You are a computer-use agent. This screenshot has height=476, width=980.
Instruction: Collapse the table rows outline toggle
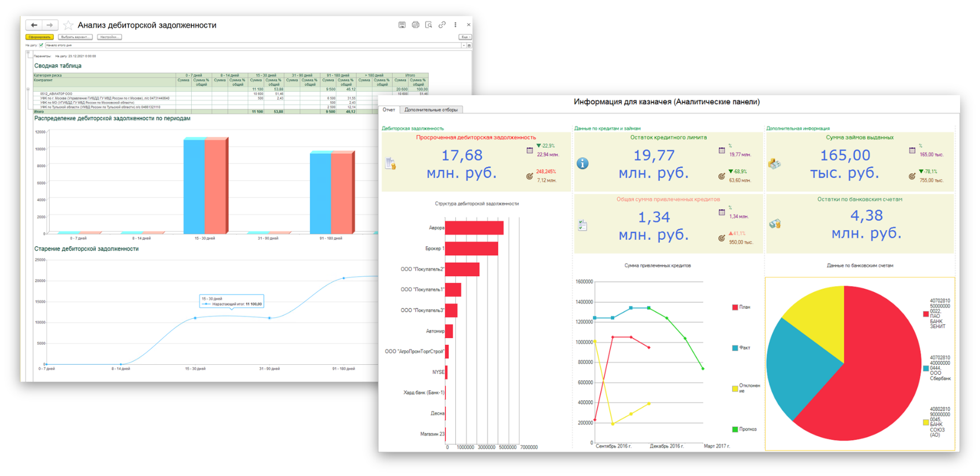(x=28, y=89)
